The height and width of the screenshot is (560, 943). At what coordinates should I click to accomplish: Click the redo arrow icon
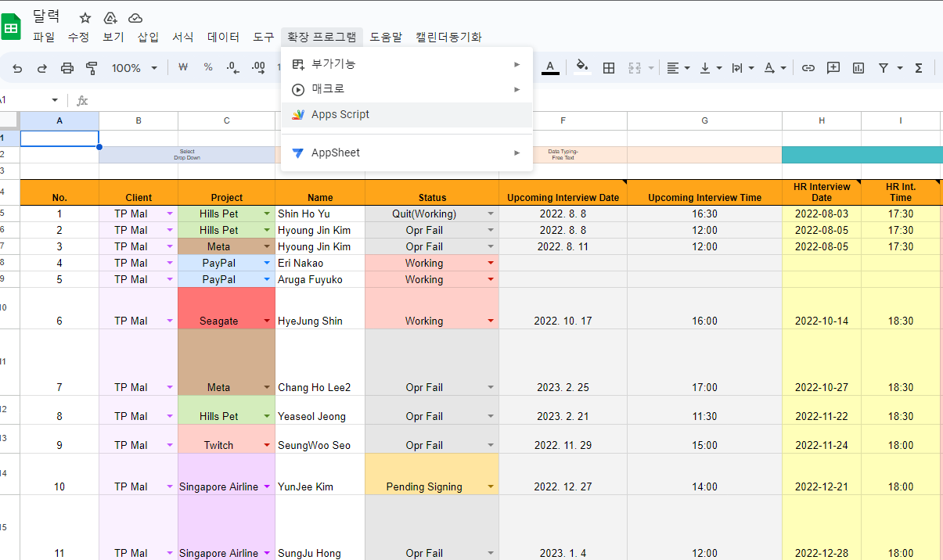click(42, 68)
